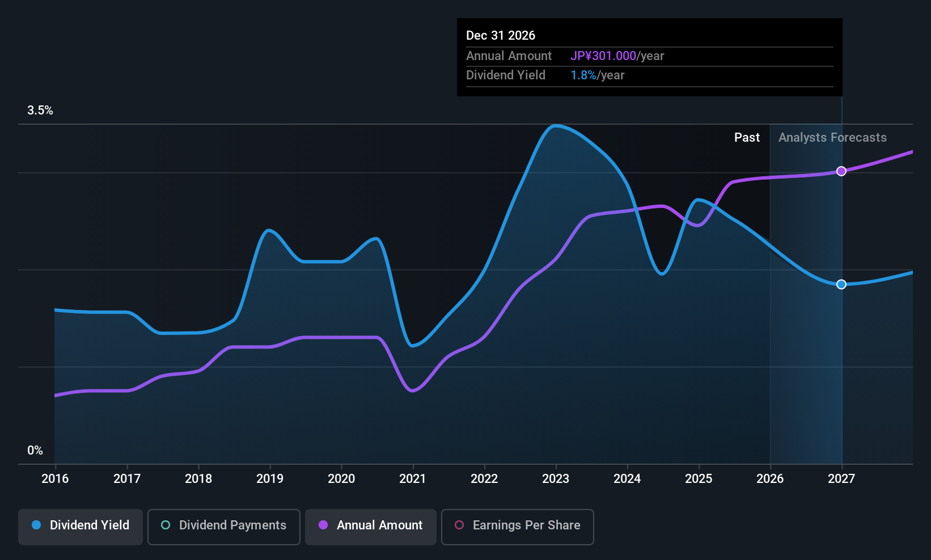Click the 1.8%/year tooltip value
Viewport: 931px width, 560px height.
pyautogui.click(x=598, y=75)
